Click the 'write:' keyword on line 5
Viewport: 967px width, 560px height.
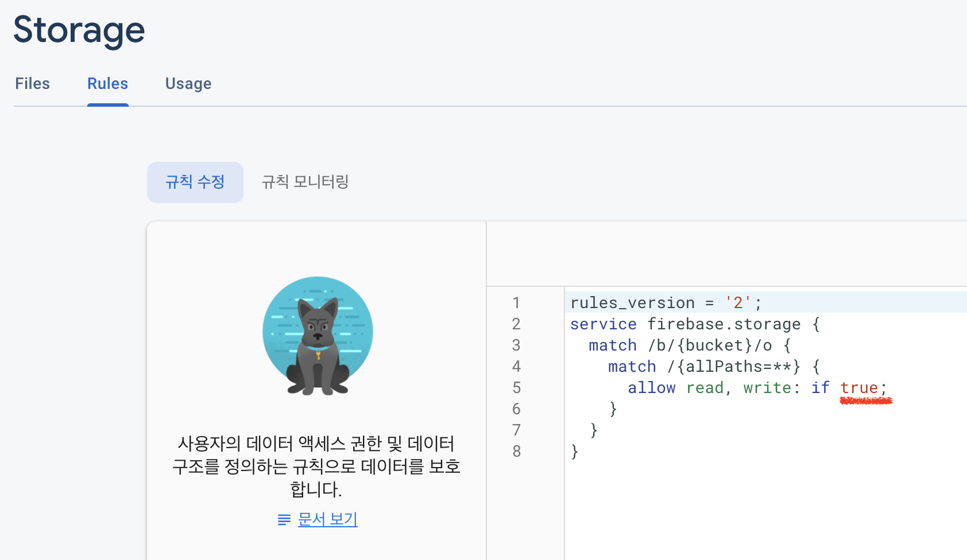tap(772, 388)
